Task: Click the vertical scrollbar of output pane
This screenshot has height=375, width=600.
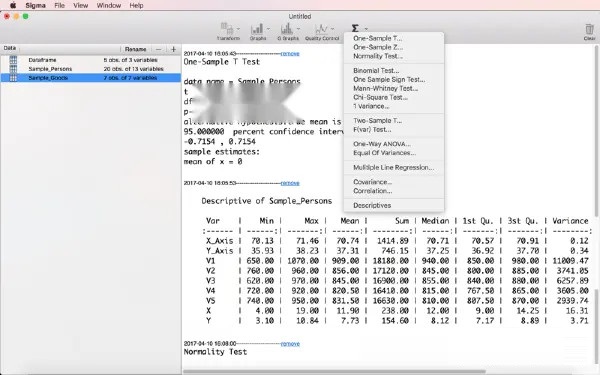Action: 597,132
